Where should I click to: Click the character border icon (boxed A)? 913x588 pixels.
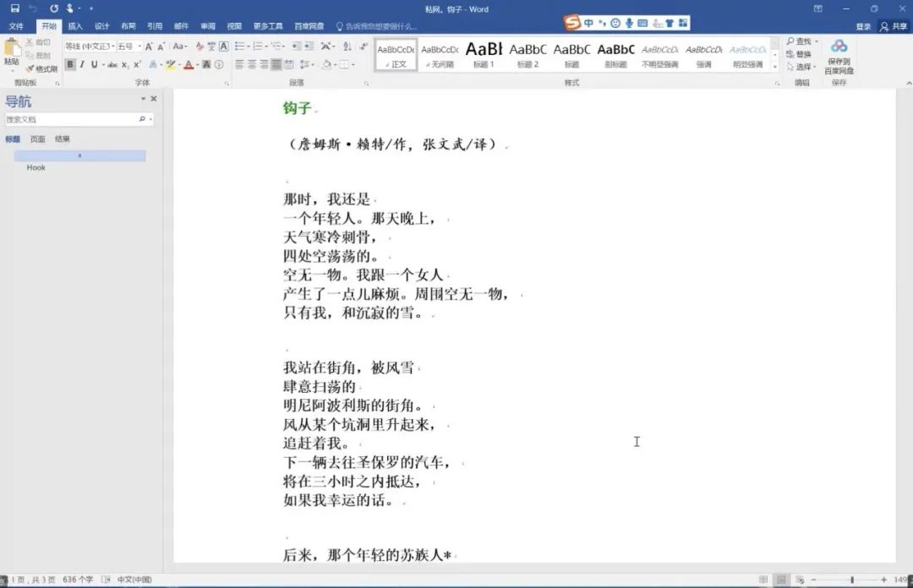point(223,46)
